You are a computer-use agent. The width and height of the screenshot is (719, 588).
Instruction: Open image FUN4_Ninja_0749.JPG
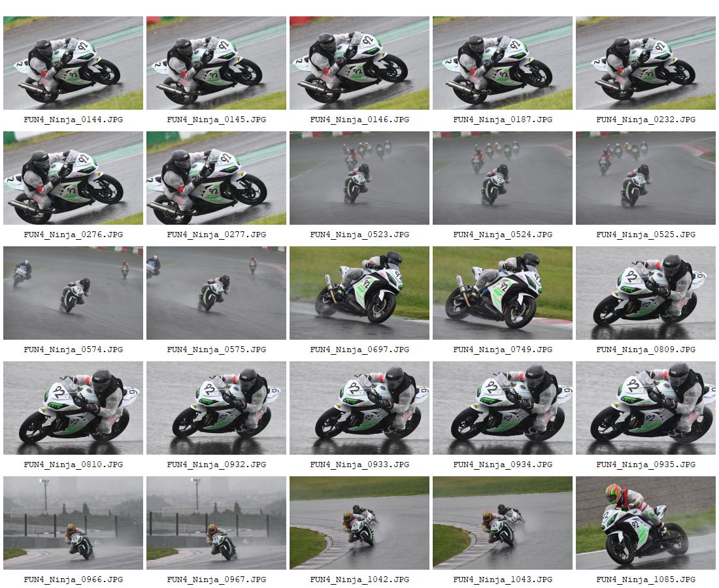pos(503,293)
